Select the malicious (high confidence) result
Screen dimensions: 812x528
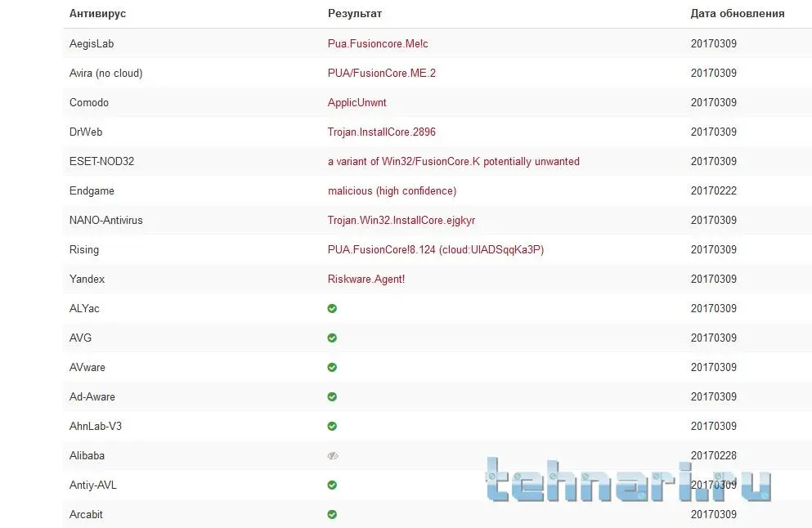392,190
